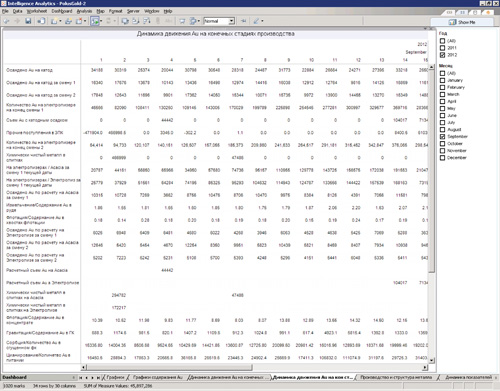Open the Dashboard menu
500x391 pixels.
point(62,11)
